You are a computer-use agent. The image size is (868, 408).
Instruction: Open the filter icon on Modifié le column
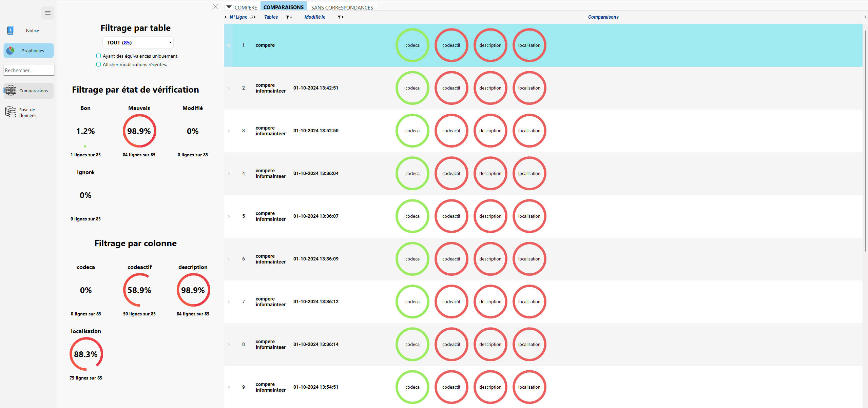tap(340, 17)
